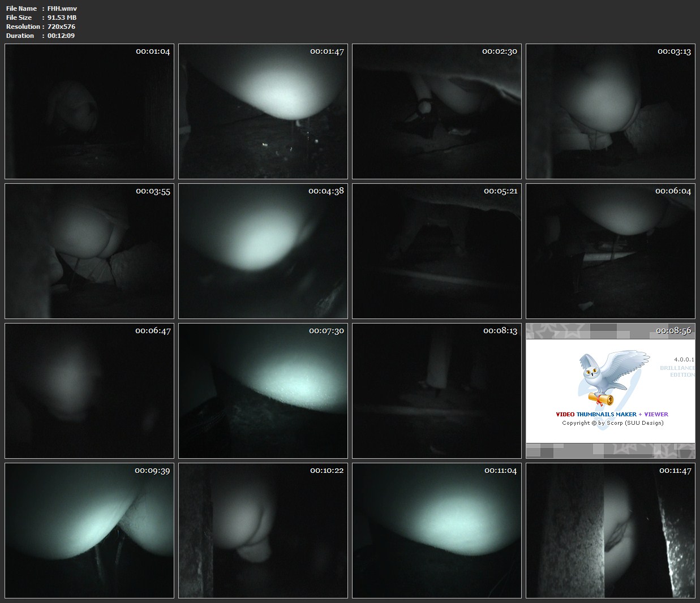This screenshot has height=603, width=700.
Task: Open the Video Thumbnails Maker splash frame
Action: (610, 391)
